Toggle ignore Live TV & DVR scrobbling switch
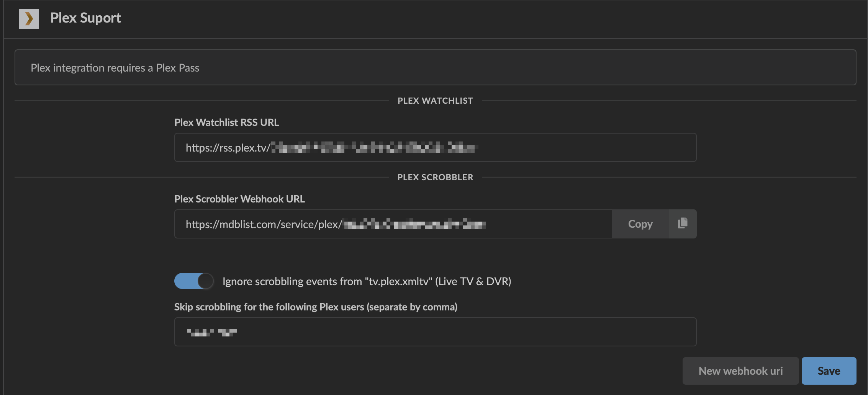The width and height of the screenshot is (868, 395). click(194, 281)
